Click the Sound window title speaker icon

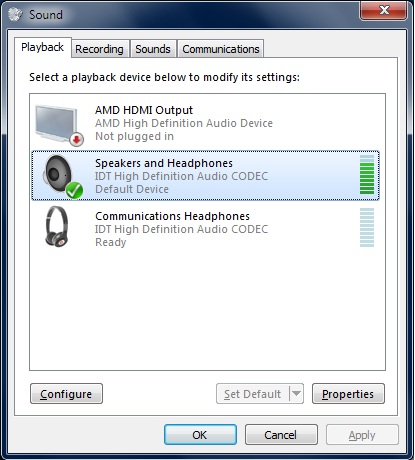(15, 14)
